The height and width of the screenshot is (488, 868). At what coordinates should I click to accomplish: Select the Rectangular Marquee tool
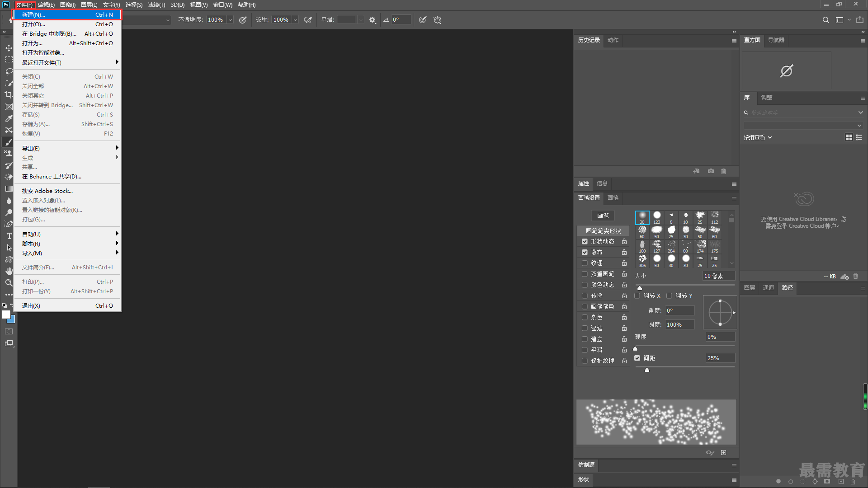click(x=9, y=60)
